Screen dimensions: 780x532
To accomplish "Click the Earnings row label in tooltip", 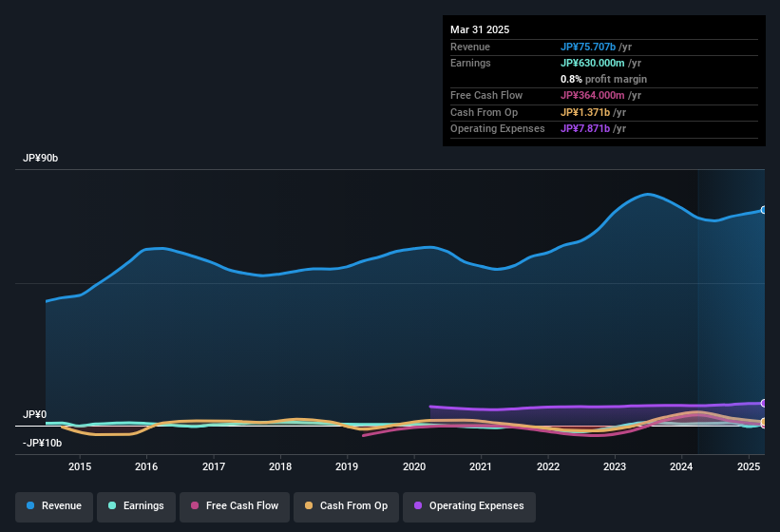I will point(470,63).
